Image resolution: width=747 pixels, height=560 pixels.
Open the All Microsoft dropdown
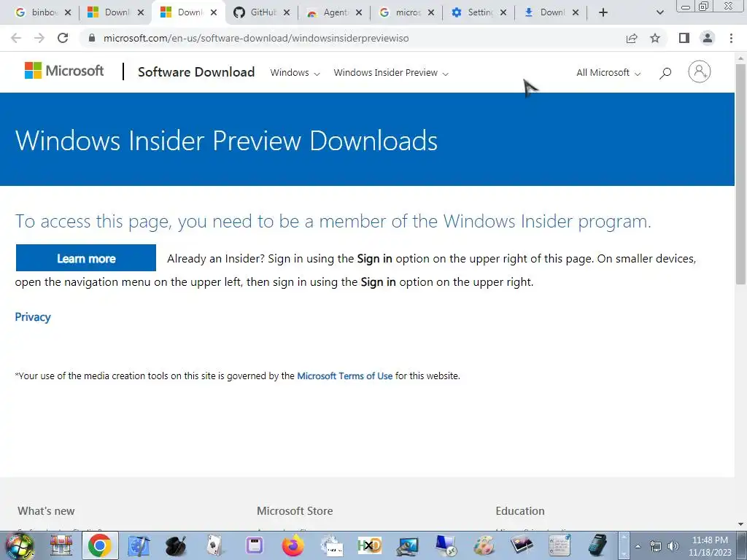point(608,73)
